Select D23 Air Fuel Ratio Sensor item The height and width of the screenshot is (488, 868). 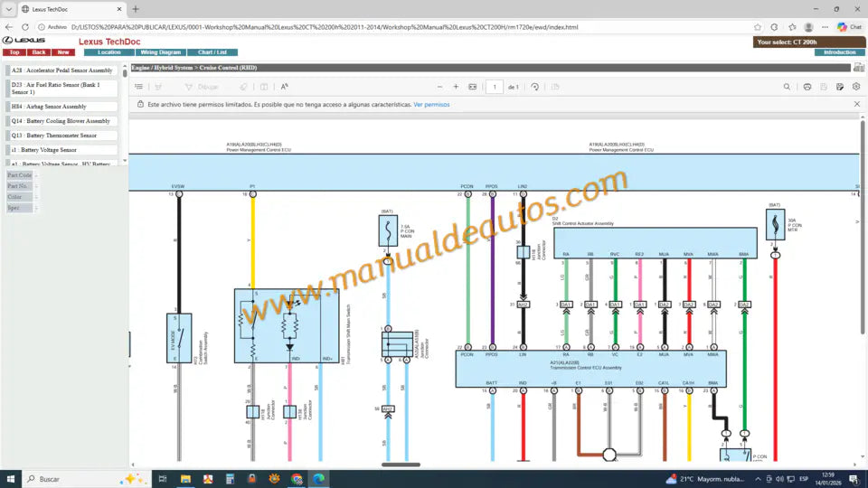[x=61, y=89]
